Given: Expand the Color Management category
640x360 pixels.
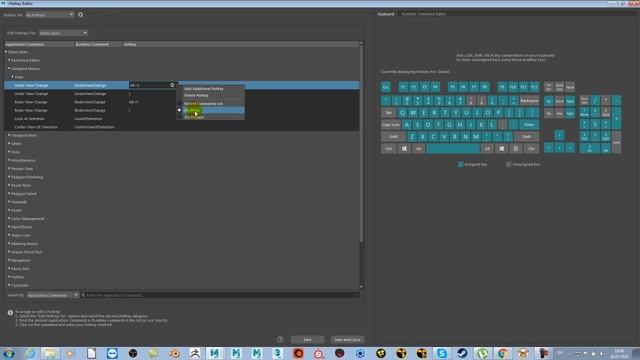Looking at the screenshot, I should 9,218.
